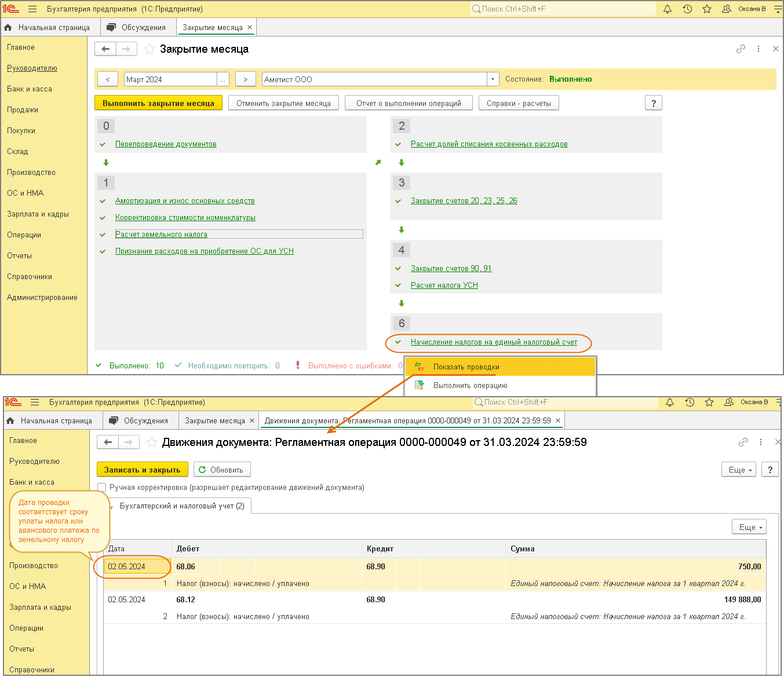
Task: Open notifications bell in lower window
Action: coord(670,402)
